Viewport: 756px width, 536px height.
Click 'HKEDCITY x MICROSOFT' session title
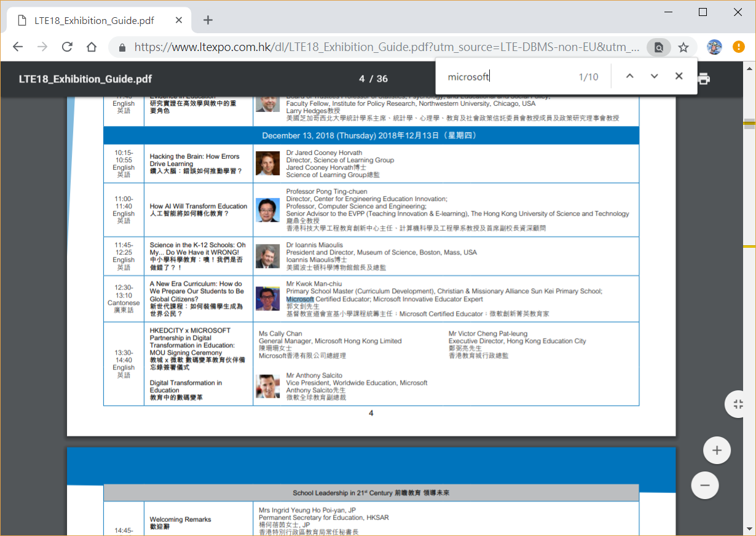pos(192,342)
